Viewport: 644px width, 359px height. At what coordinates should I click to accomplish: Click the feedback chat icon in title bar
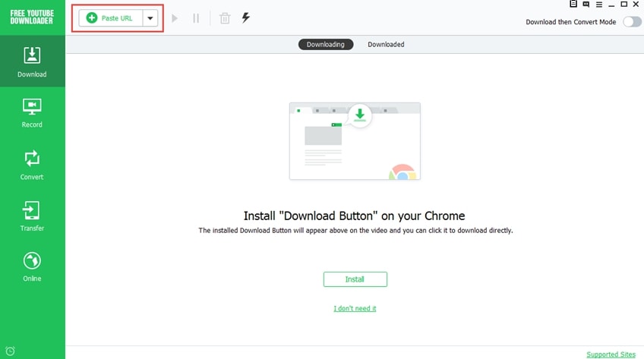click(586, 4)
